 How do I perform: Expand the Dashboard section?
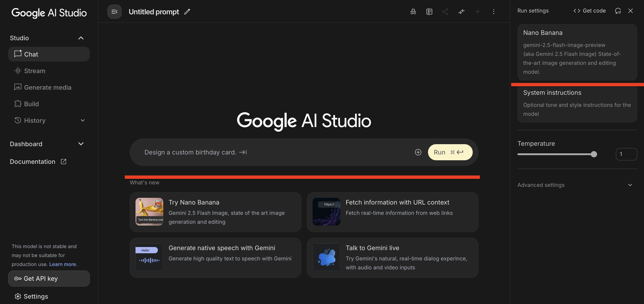point(81,144)
